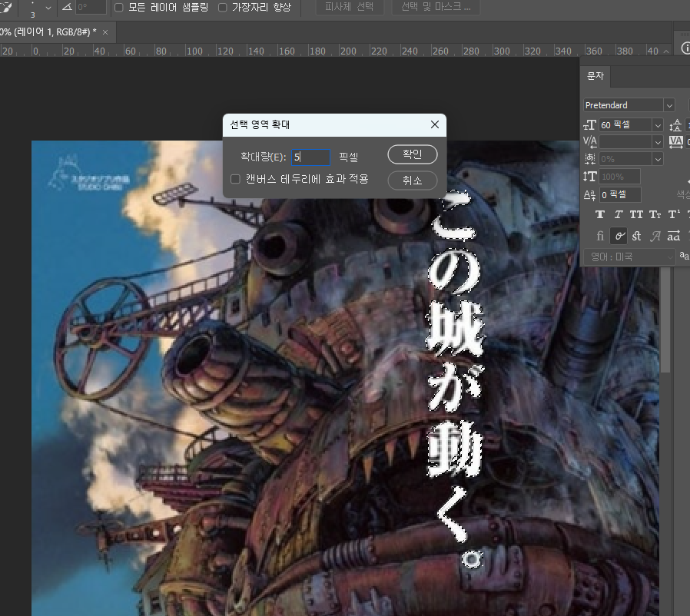
Task: Click the vertical canvas scrollbar
Action: [x=665, y=320]
